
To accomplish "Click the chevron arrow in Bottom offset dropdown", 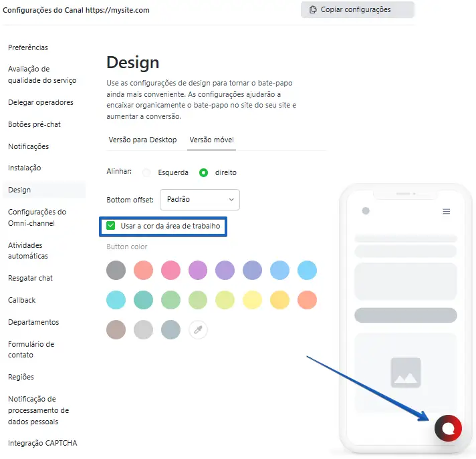I will point(231,200).
